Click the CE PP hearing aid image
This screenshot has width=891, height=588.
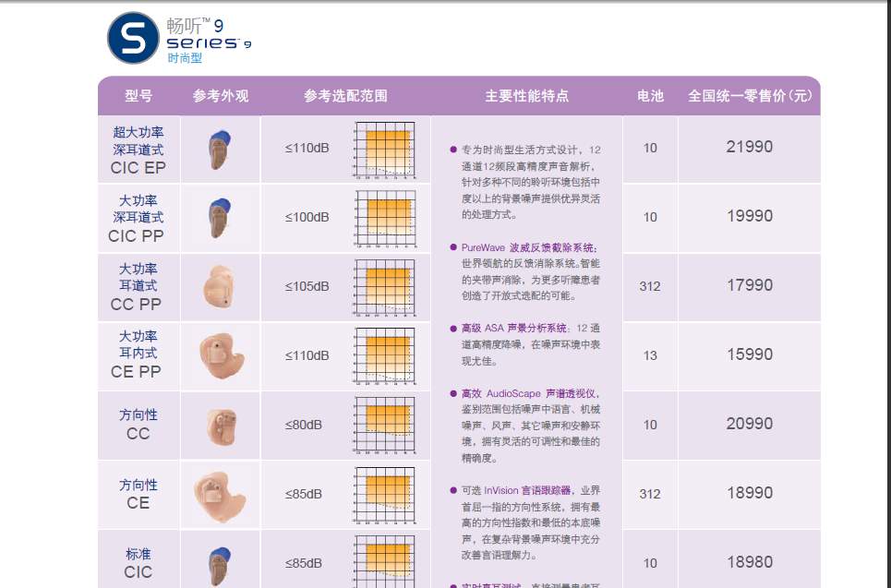point(222,356)
